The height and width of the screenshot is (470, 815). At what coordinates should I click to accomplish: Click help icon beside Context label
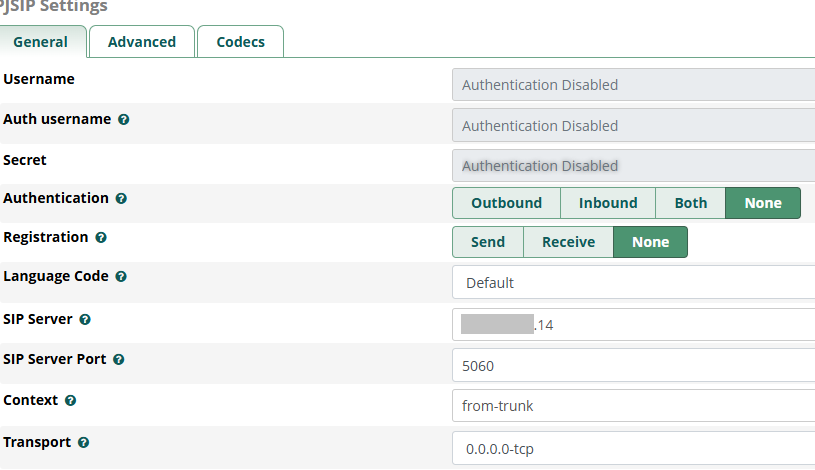pos(71,401)
